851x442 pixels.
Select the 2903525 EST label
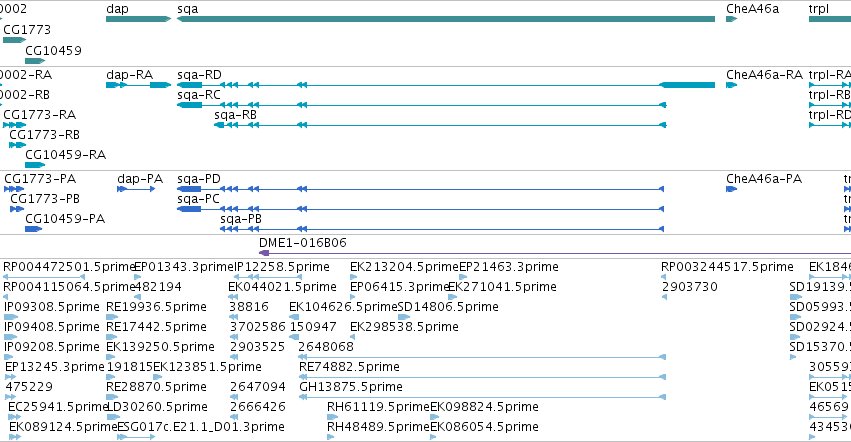pyautogui.click(x=258, y=347)
